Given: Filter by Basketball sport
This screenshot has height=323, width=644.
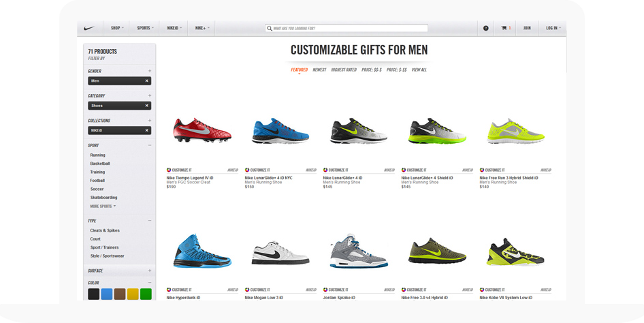Looking at the screenshot, I should pyautogui.click(x=100, y=164).
